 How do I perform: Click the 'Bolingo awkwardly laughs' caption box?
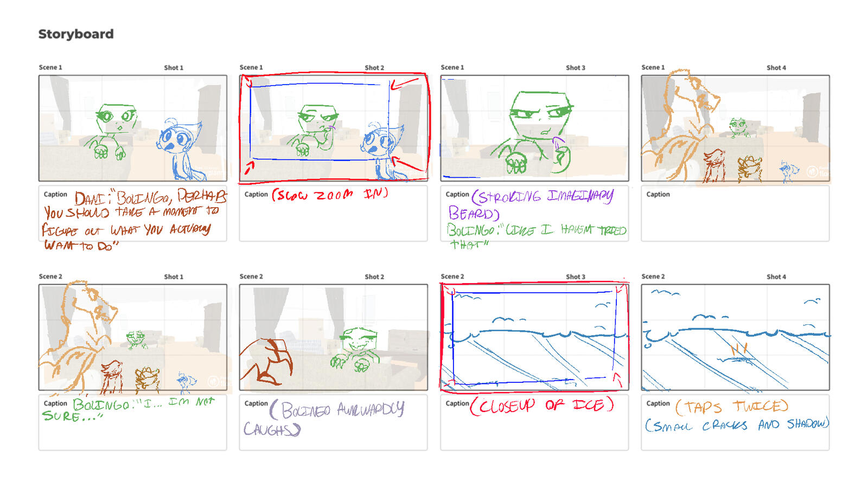click(334, 422)
